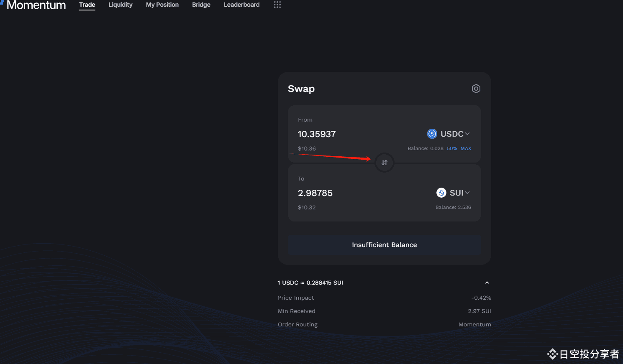Click the $10.32 To value

(x=307, y=207)
